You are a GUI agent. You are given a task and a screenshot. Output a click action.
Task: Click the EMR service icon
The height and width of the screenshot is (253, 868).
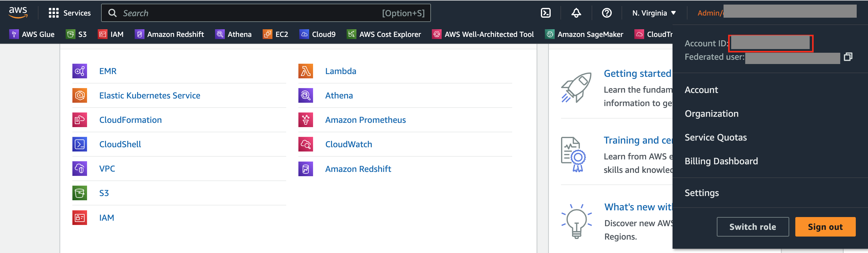click(x=79, y=71)
